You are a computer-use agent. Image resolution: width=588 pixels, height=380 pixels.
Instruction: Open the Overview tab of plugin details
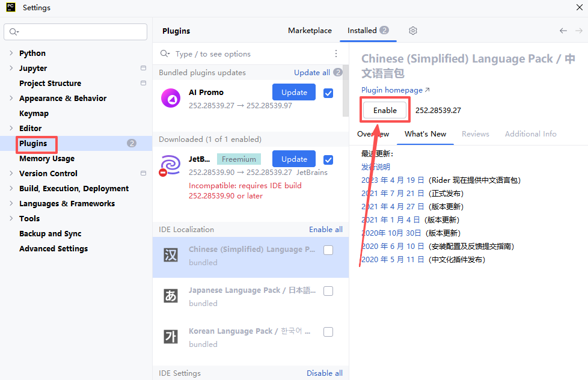373,134
